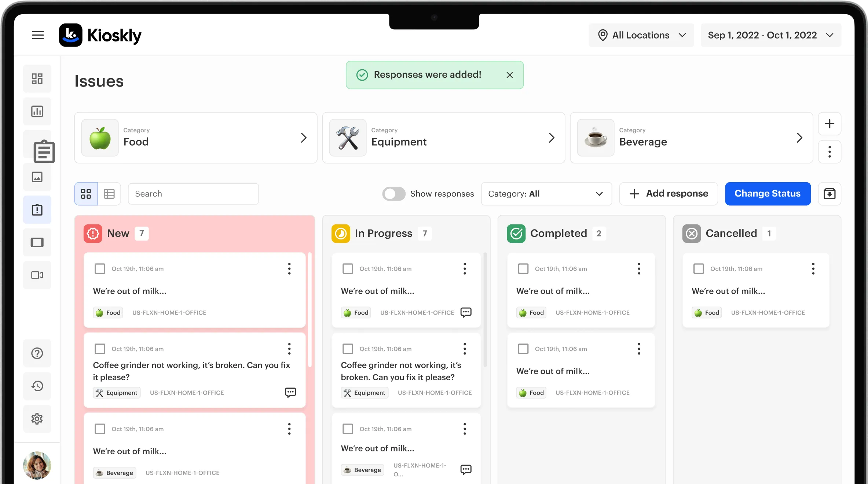
Task: Check the first card in New column
Action: (100, 269)
